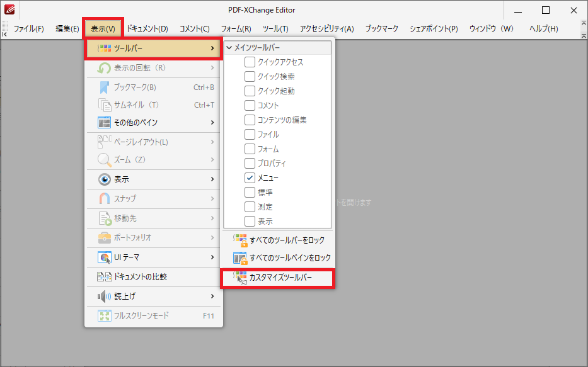Choose カスタマイズツールバー from the submenu
This screenshot has width=588, height=367.
[277, 278]
